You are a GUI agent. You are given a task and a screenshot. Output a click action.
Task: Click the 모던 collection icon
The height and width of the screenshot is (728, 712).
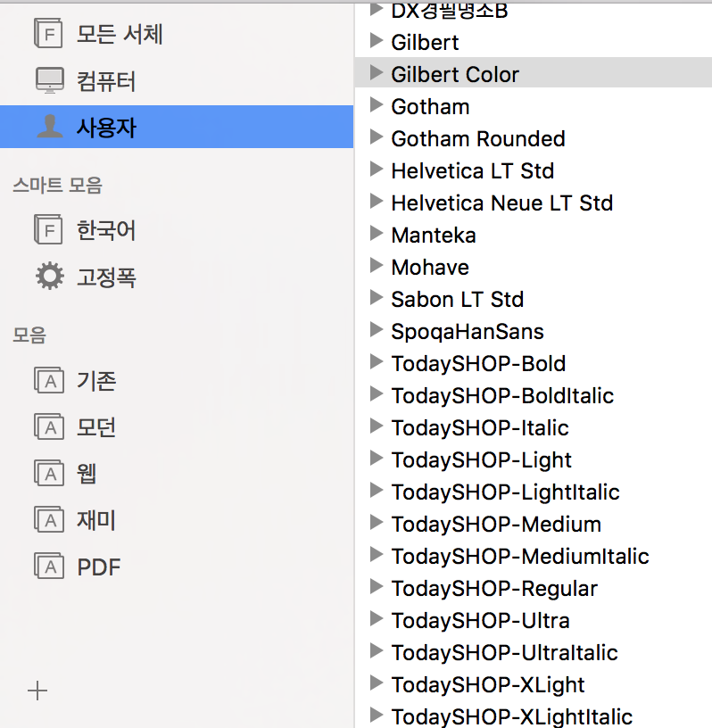49,426
